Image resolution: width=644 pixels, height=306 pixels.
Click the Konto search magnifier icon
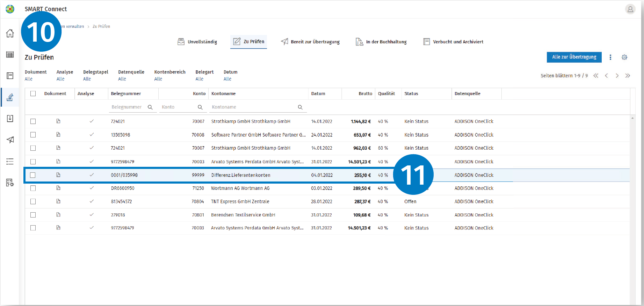(200, 107)
